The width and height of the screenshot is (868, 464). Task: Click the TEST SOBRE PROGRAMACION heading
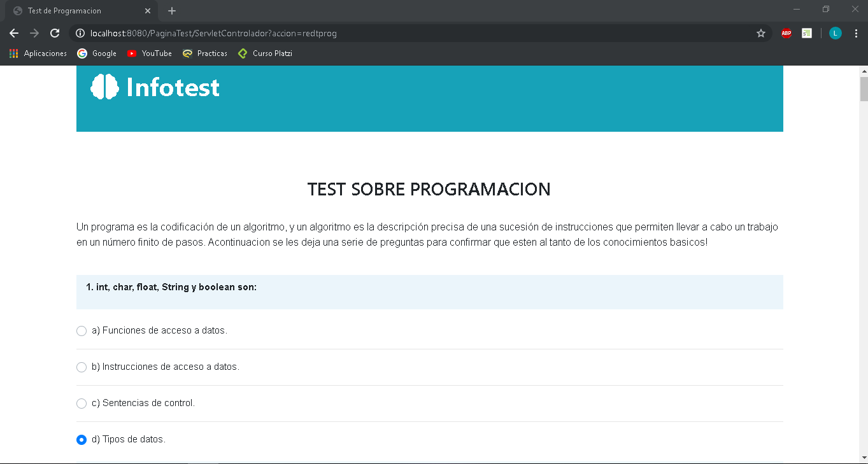pos(429,190)
